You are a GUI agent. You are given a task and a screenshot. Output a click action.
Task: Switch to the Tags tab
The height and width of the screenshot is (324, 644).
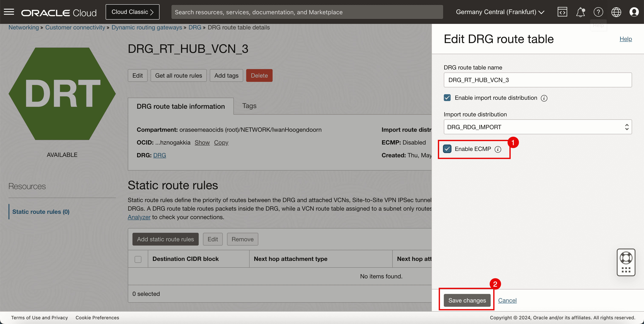click(x=249, y=106)
